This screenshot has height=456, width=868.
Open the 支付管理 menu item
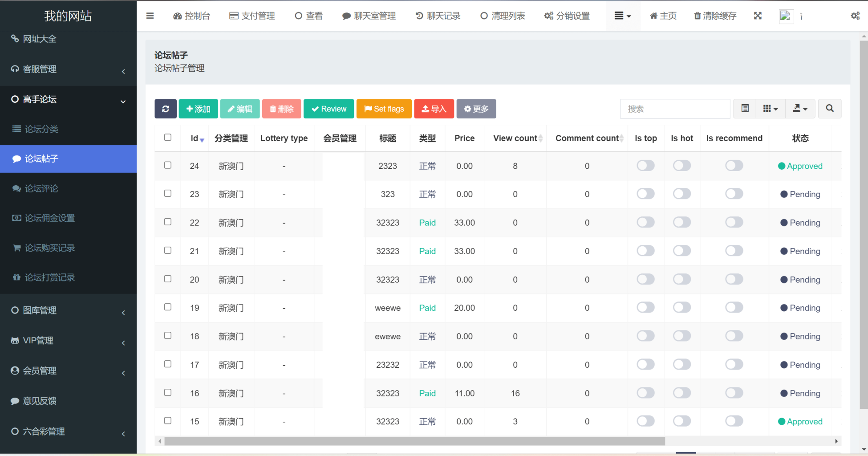252,16
